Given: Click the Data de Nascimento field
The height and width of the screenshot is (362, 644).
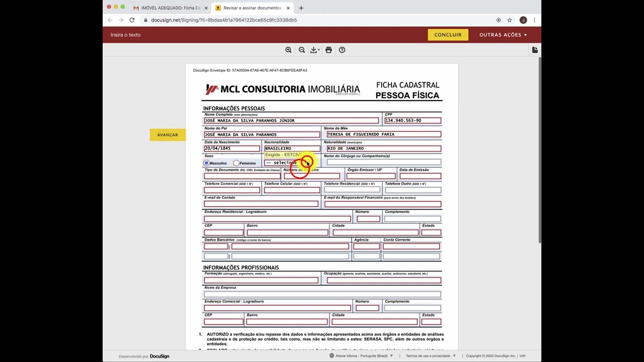Looking at the screenshot, I should (232, 148).
